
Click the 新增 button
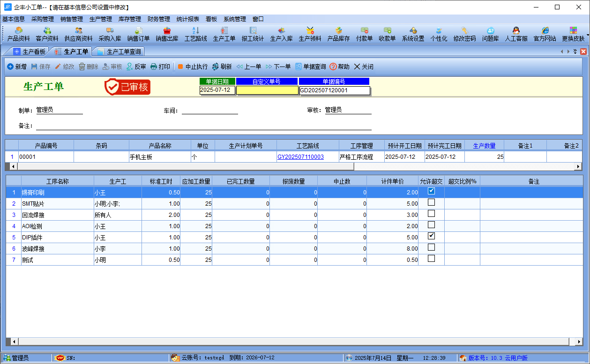[17, 66]
